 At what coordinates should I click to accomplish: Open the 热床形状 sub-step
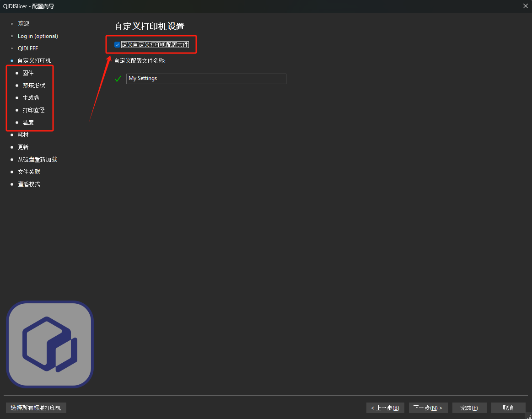click(x=34, y=86)
